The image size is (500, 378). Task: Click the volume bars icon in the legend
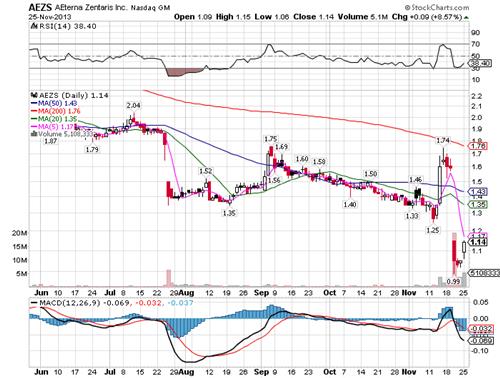click(34, 134)
